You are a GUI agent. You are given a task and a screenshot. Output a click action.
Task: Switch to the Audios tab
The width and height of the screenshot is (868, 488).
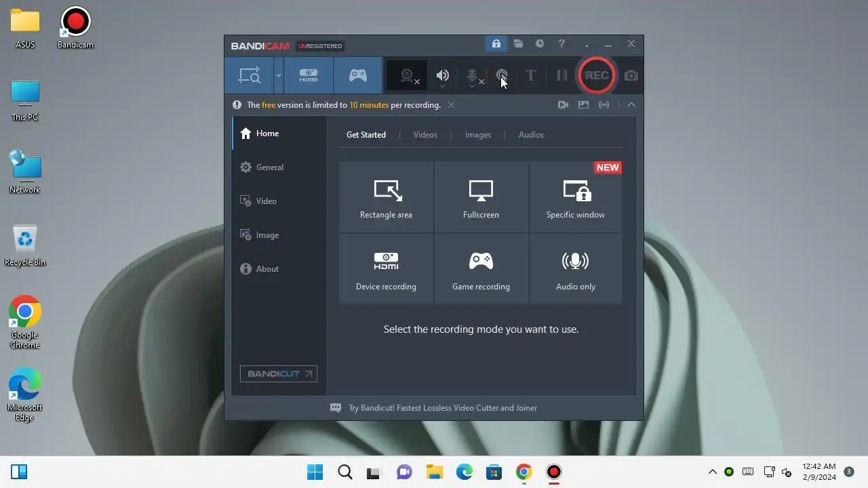[x=531, y=135]
